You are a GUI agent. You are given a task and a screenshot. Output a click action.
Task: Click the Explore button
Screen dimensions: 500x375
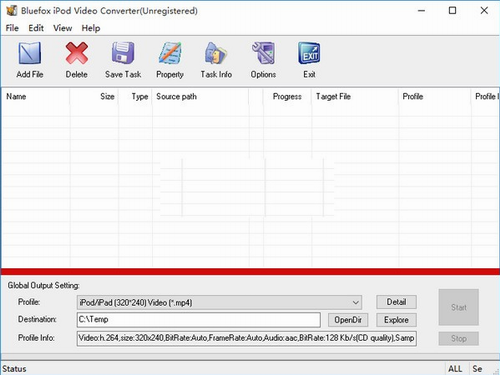(396, 320)
